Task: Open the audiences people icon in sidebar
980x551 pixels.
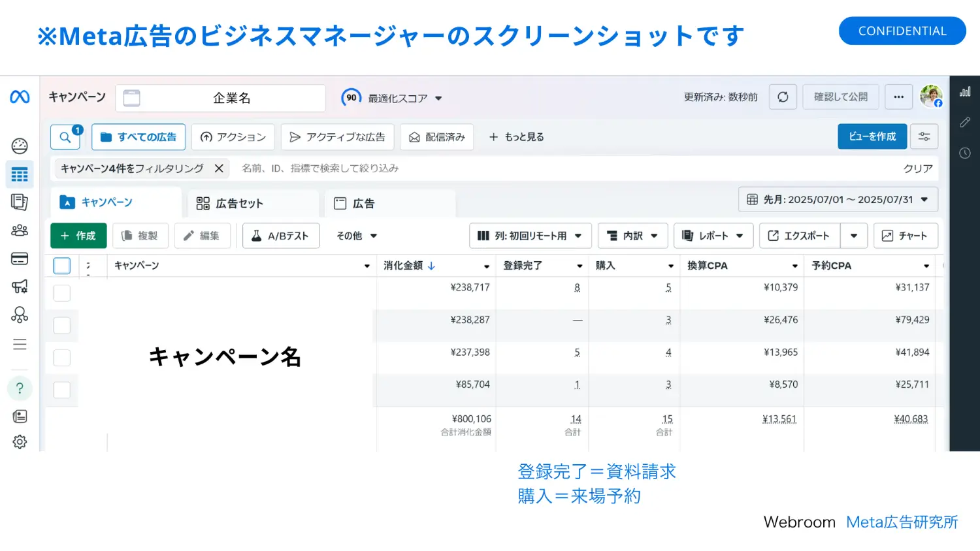Action: point(20,230)
